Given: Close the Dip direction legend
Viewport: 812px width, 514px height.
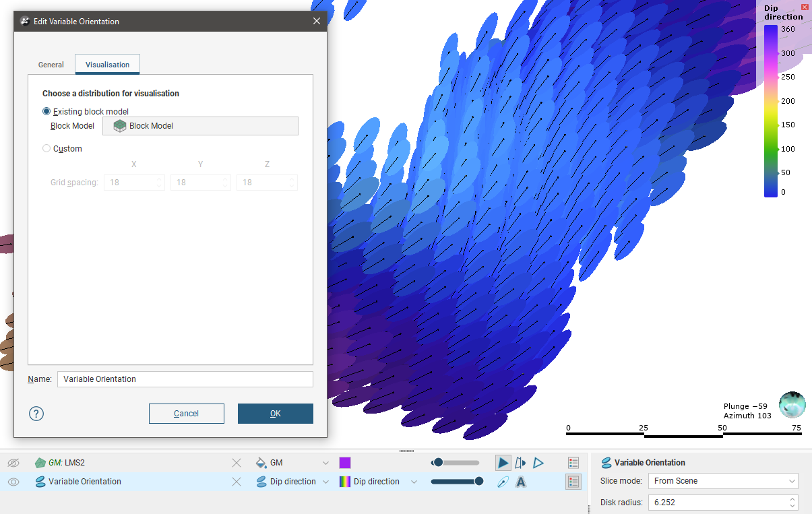Looking at the screenshot, I should coord(805,7).
